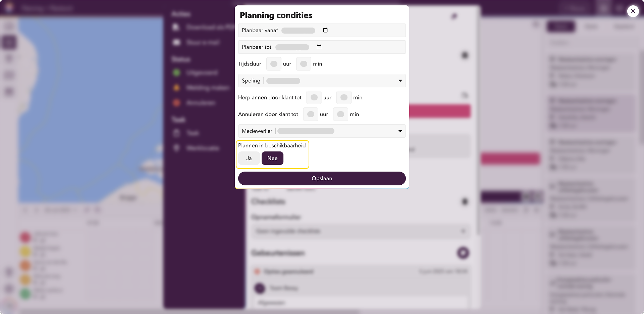Click the Medewerker value field

(306, 131)
